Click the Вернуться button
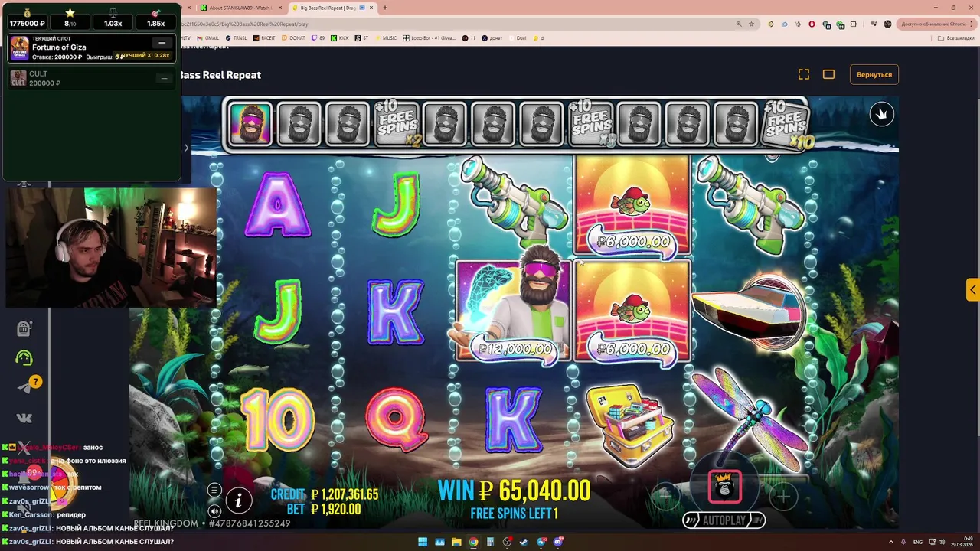Image resolution: width=980 pixels, height=551 pixels. 874,74
